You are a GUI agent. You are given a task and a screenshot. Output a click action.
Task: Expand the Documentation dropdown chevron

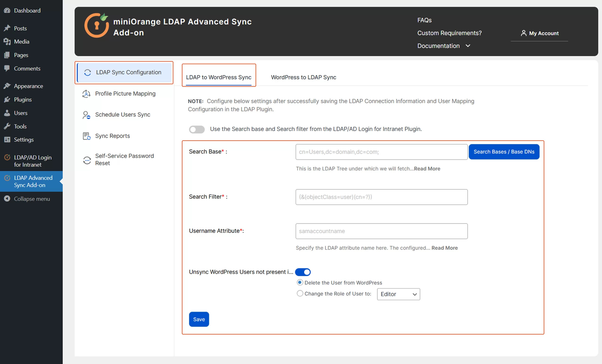click(468, 46)
